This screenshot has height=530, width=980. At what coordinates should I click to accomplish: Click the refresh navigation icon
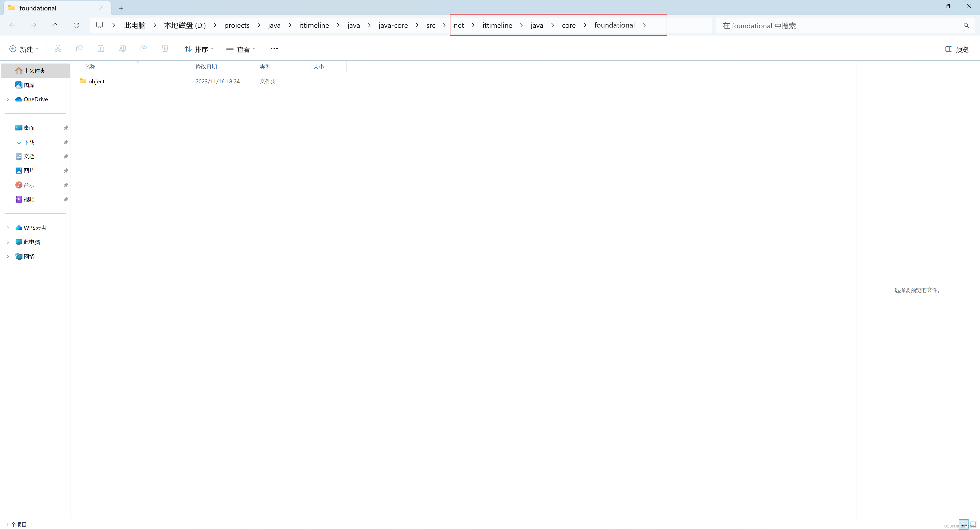click(x=76, y=25)
